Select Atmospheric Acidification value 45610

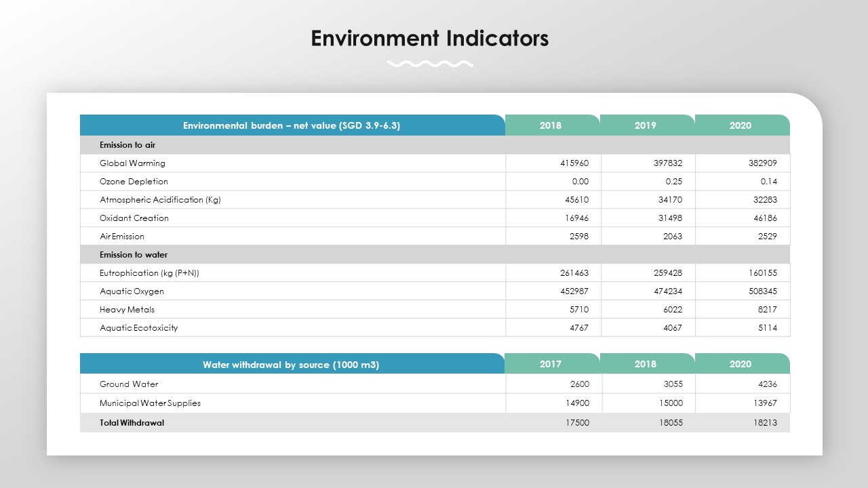(x=577, y=200)
